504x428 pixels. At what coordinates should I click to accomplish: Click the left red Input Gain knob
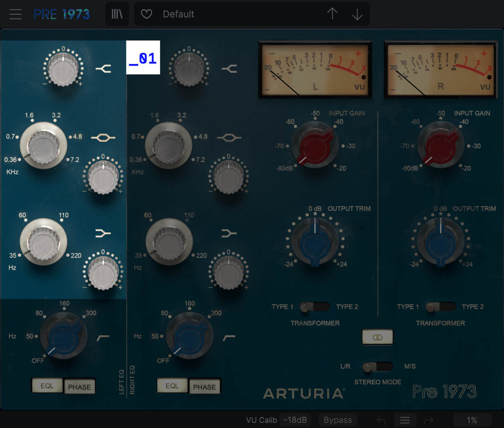315,145
